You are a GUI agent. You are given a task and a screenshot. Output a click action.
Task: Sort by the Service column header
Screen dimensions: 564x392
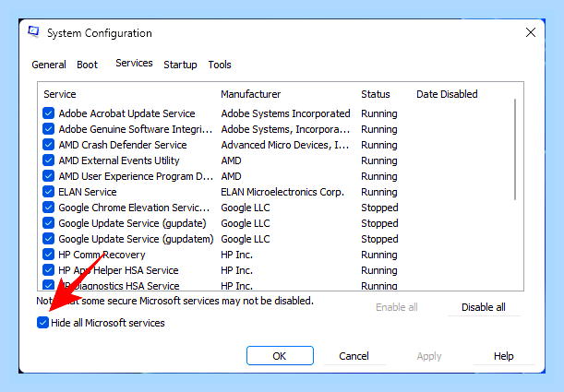[x=60, y=94]
